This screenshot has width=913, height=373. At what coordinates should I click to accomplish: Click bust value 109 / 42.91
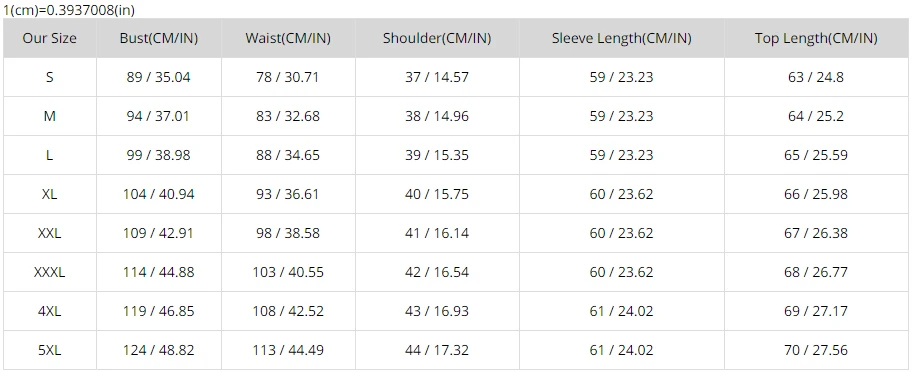click(x=158, y=233)
